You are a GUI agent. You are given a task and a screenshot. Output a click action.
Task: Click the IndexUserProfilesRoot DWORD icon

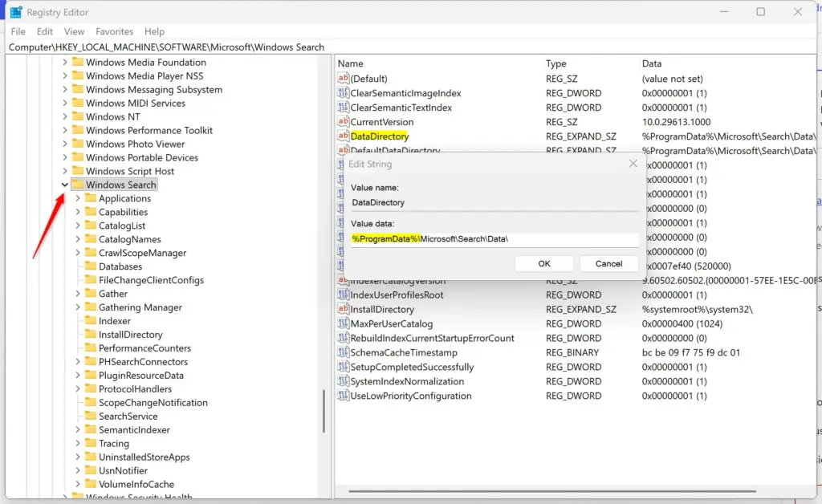click(x=344, y=295)
